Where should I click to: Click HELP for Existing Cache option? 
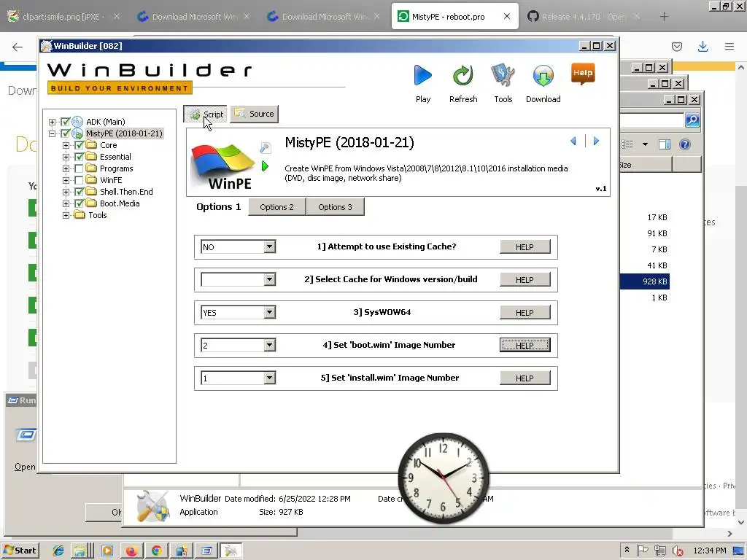coord(525,246)
